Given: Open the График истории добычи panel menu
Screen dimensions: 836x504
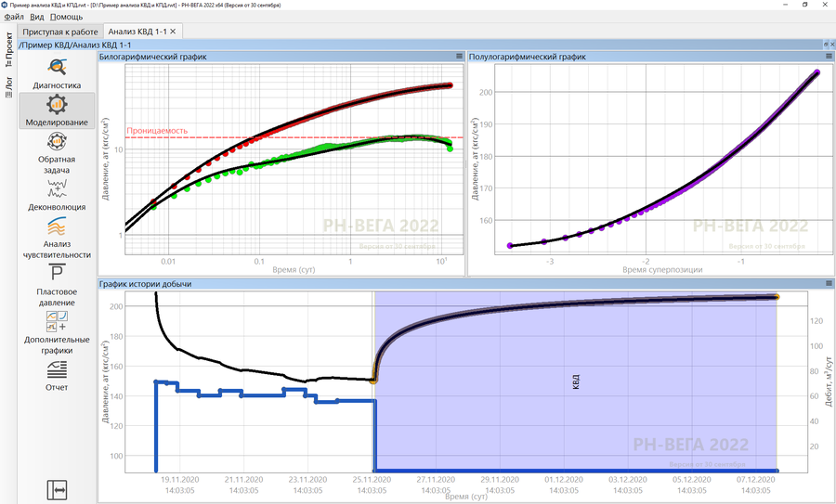Looking at the screenshot, I should tap(829, 283).
